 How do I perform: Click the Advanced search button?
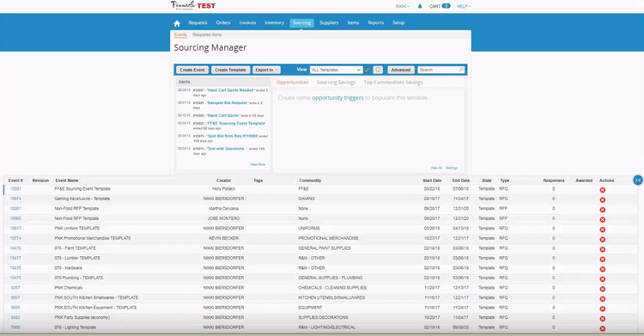click(401, 70)
